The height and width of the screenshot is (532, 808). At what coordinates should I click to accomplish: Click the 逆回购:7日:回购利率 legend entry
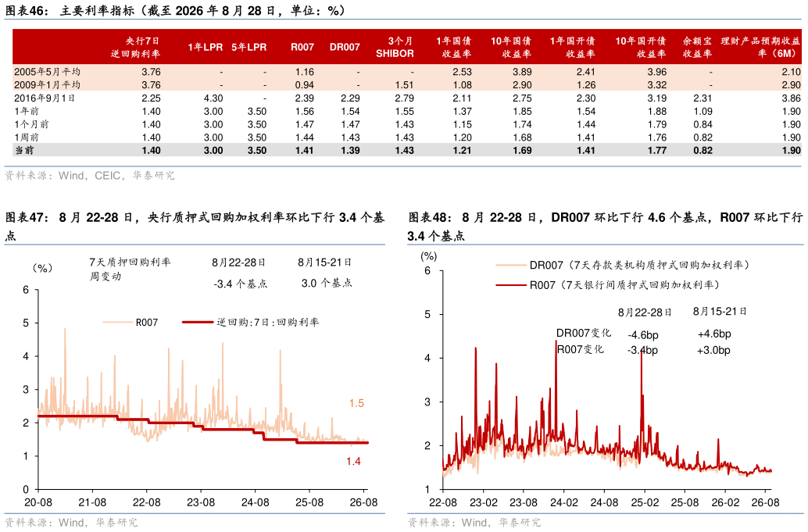coord(251,323)
